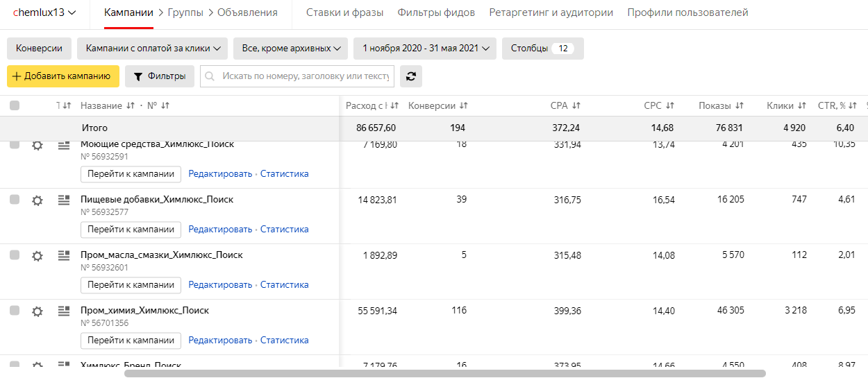The image size is (868, 378).
Task: Open Ретаргетинг и аудитории tab
Action: coord(551,12)
